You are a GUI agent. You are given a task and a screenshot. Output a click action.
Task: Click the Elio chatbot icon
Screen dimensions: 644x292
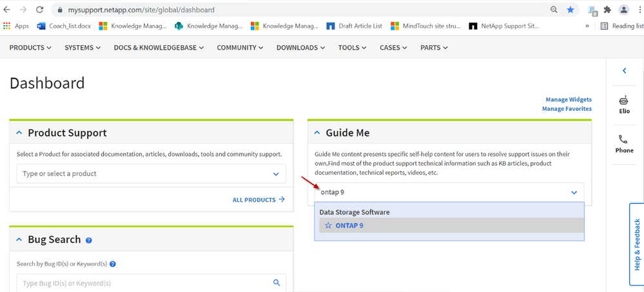[x=623, y=101]
